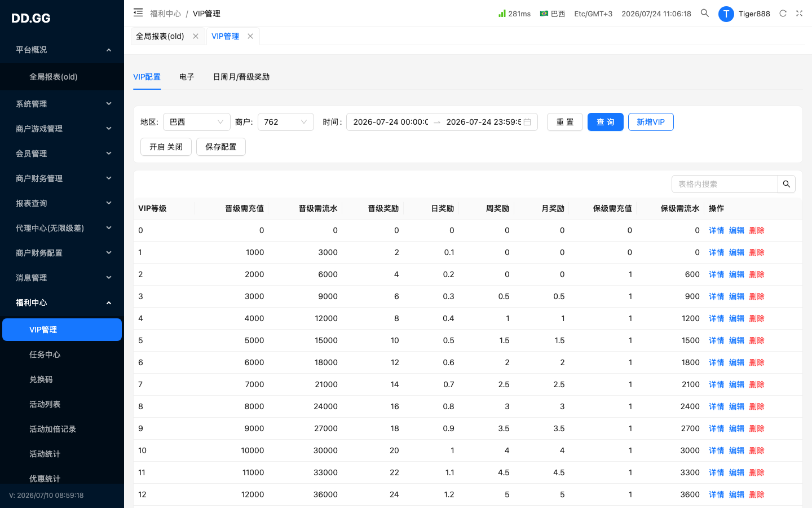Collapse the 福利中心 menu group
The image size is (812, 508).
pos(62,303)
